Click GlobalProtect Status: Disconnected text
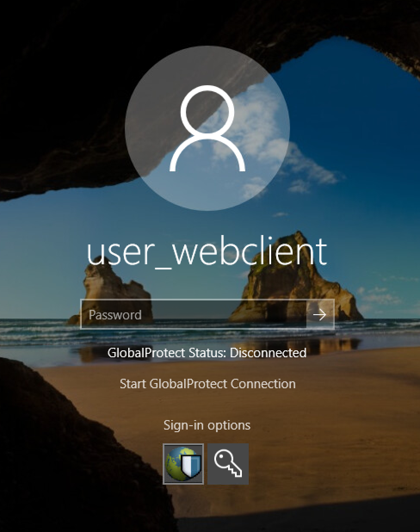420x532 pixels. click(x=207, y=353)
